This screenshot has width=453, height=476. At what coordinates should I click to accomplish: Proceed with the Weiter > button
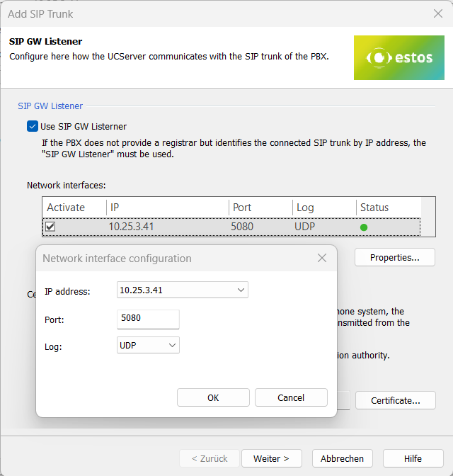[270, 458]
